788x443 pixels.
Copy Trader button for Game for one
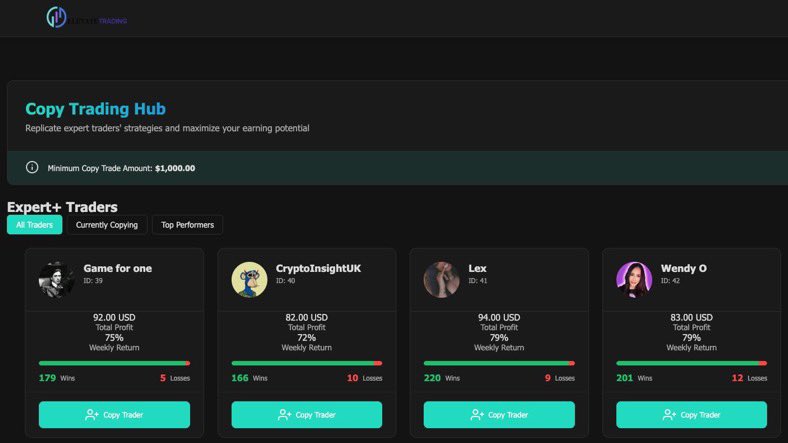(x=114, y=414)
